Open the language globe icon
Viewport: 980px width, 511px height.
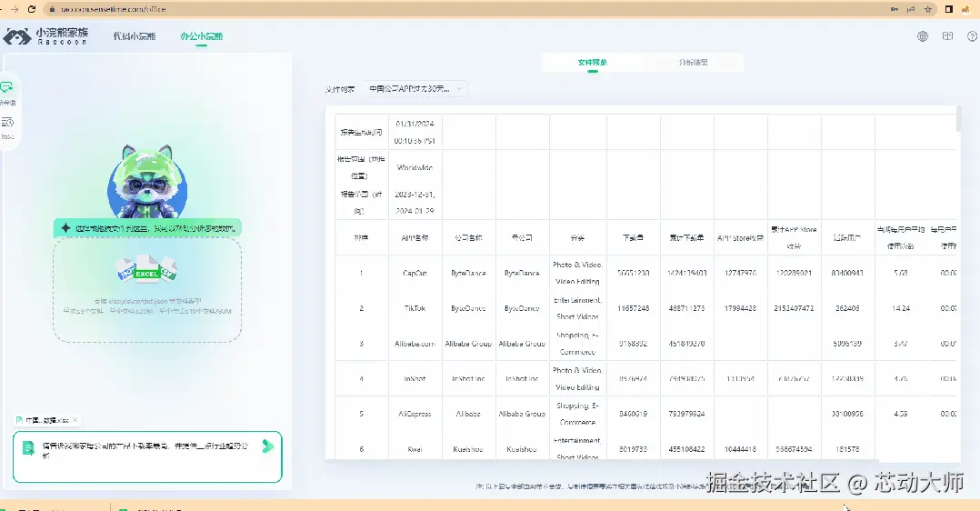coord(923,36)
